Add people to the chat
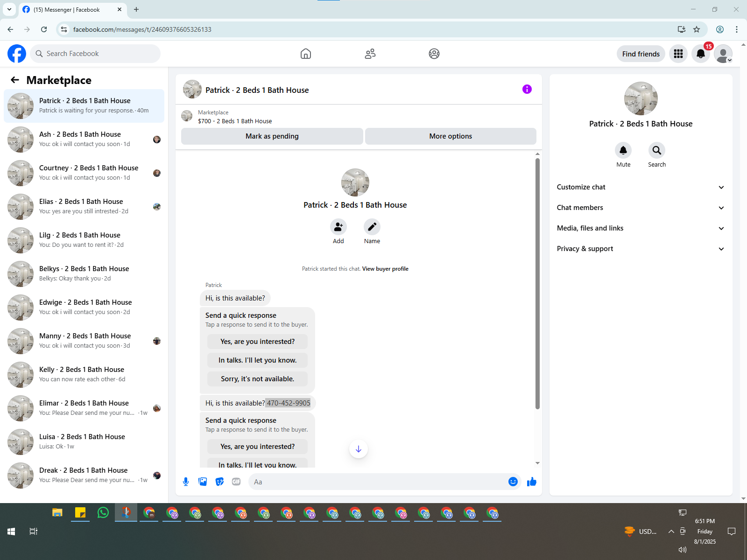The image size is (747, 560). click(x=338, y=227)
